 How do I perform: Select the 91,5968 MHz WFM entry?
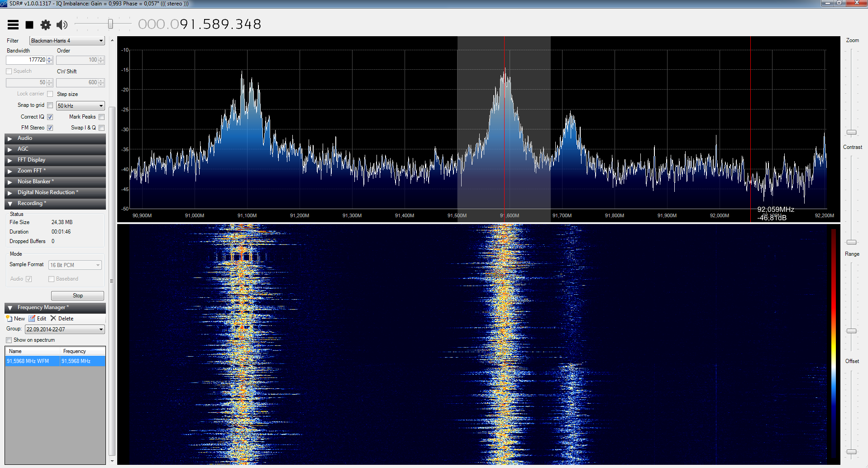tap(28, 361)
